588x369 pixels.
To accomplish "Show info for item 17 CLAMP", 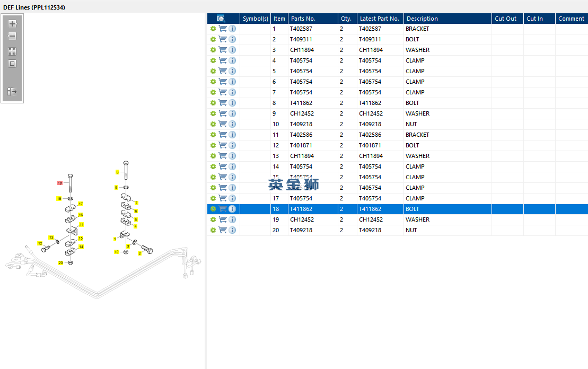I will [x=232, y=198].
